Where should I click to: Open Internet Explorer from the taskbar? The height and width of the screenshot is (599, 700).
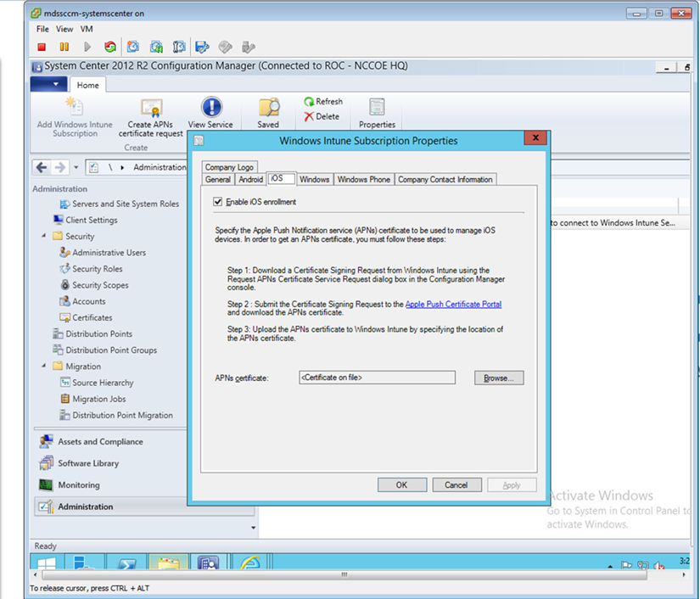pyautogui.click(x=250, y=562)
